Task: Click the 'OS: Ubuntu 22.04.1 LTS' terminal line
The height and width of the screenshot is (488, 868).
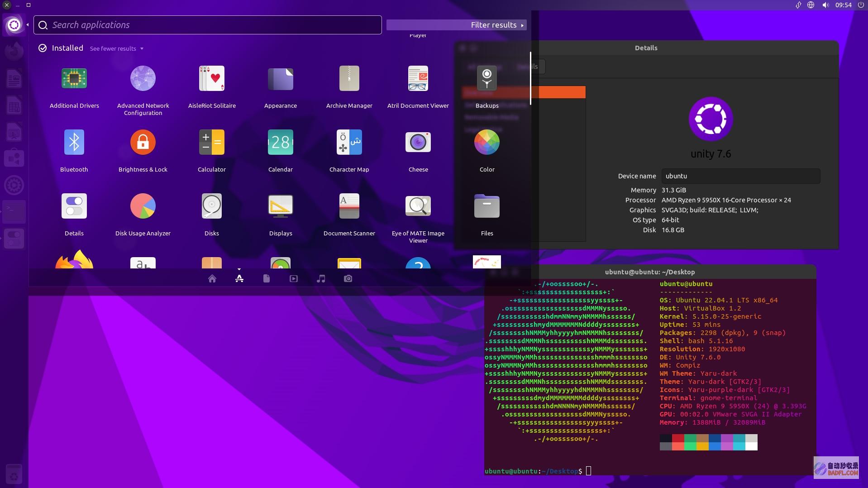Action: click(x=719, y=300)
